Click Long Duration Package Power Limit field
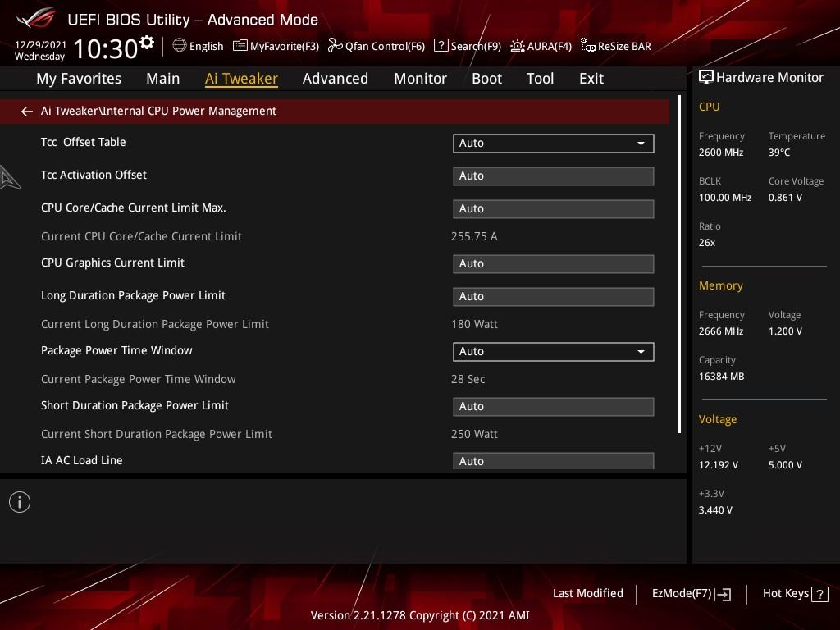 coord(554,297)
